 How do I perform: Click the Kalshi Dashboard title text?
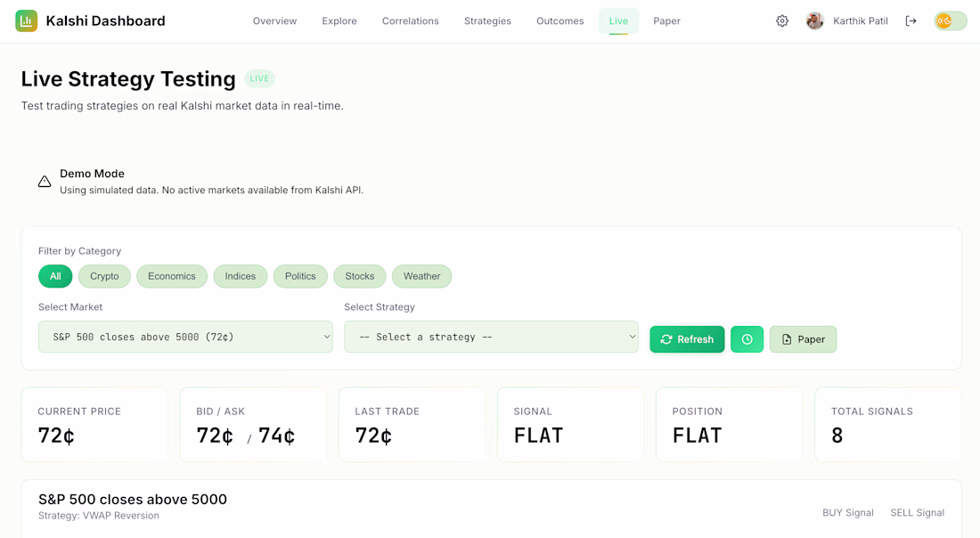pyautogui.click(x=106, y=21)
